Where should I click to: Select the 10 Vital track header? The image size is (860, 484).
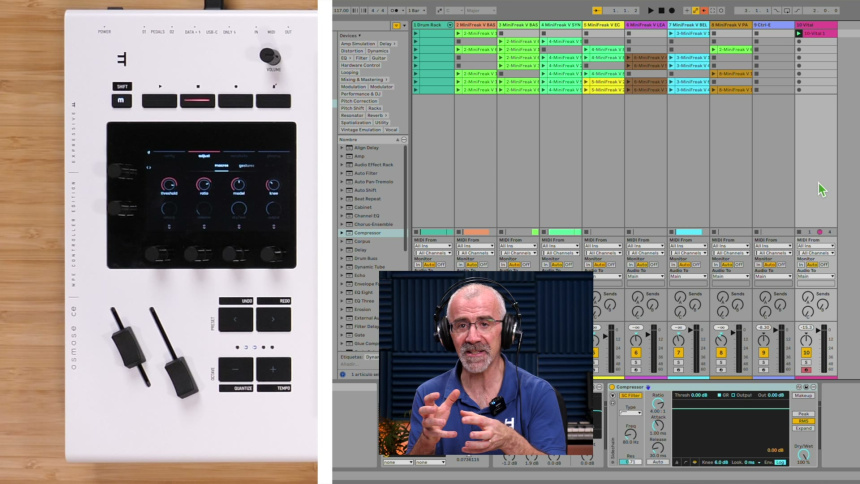tap(816, 25)
